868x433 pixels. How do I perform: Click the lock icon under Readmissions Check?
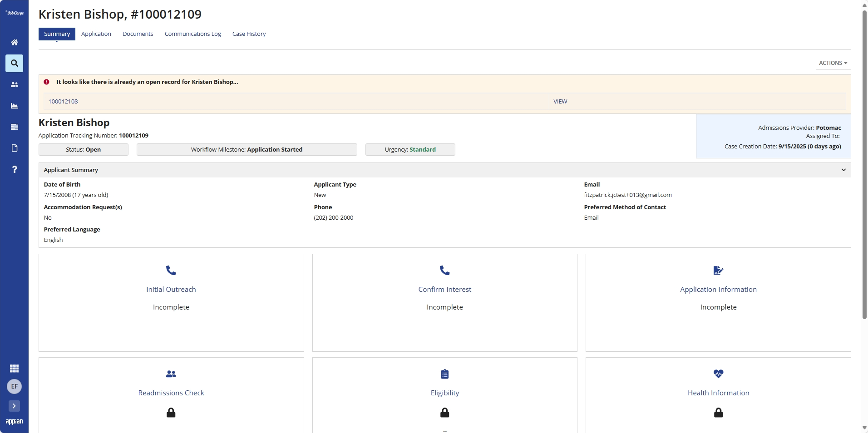click(x=171, y=413)
